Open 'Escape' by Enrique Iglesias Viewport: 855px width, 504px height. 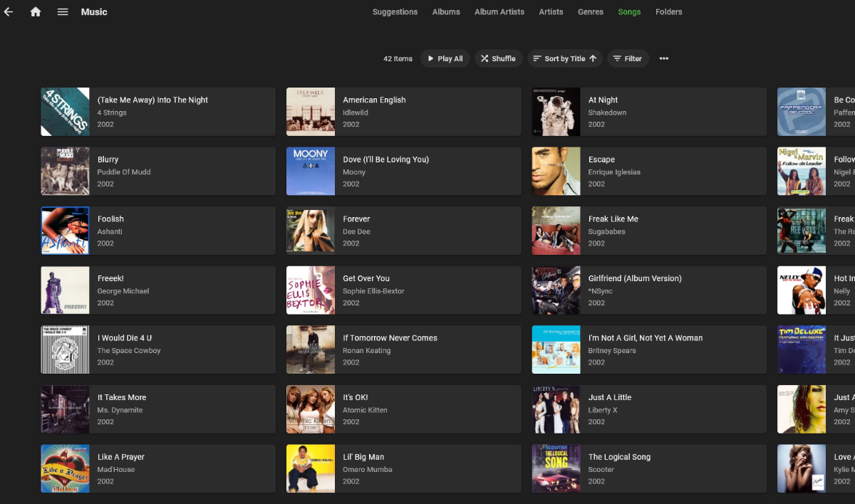coord(648,171)
